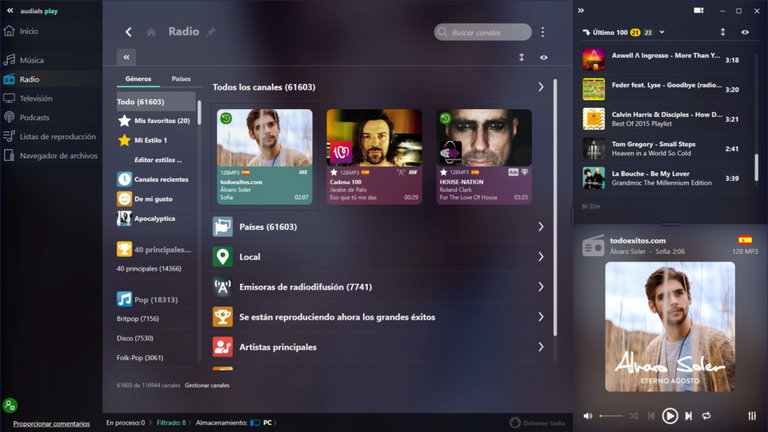Go back with the arrow button
Image resolution: width=768 pixels, height=432 pixels.
128,32
